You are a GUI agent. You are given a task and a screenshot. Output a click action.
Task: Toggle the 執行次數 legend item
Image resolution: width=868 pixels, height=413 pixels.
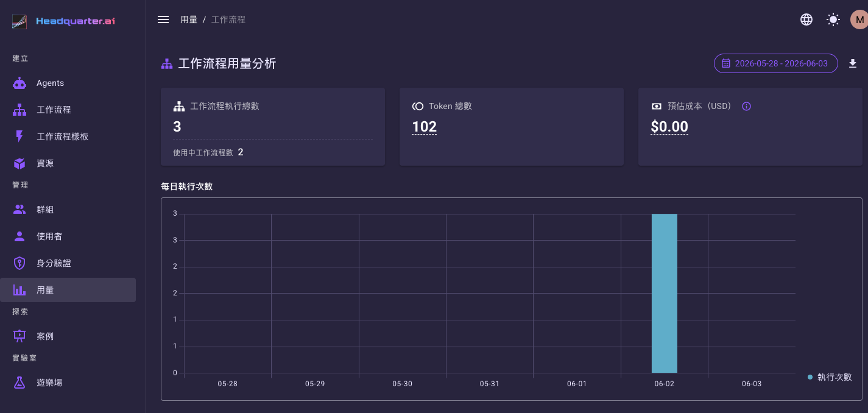click(830, 377)
